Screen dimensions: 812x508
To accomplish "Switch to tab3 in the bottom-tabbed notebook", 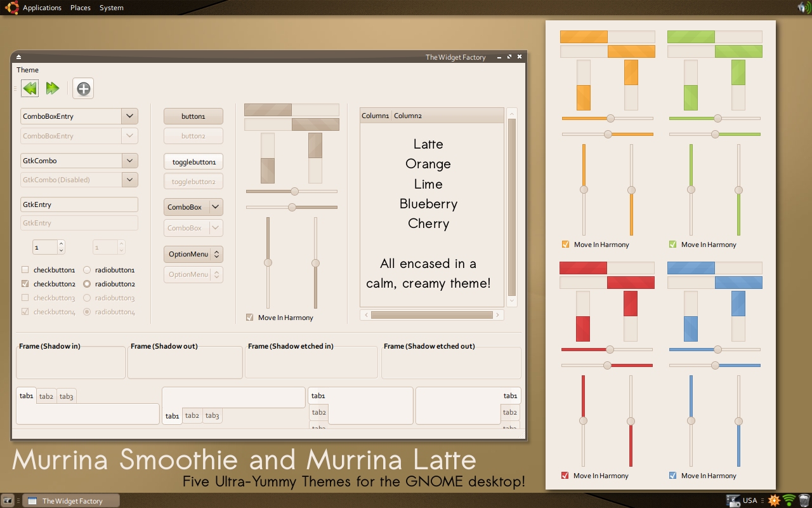I will point(213,416).
